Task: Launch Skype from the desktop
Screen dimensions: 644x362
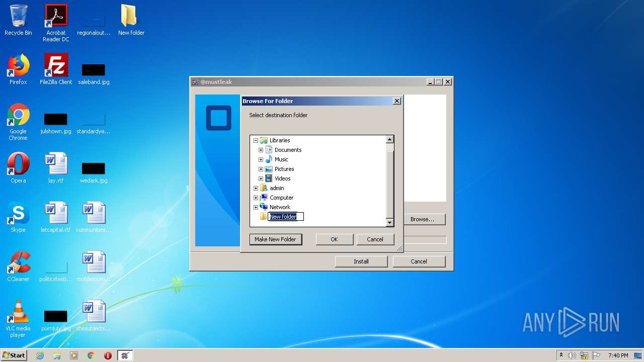Action: 18,217
